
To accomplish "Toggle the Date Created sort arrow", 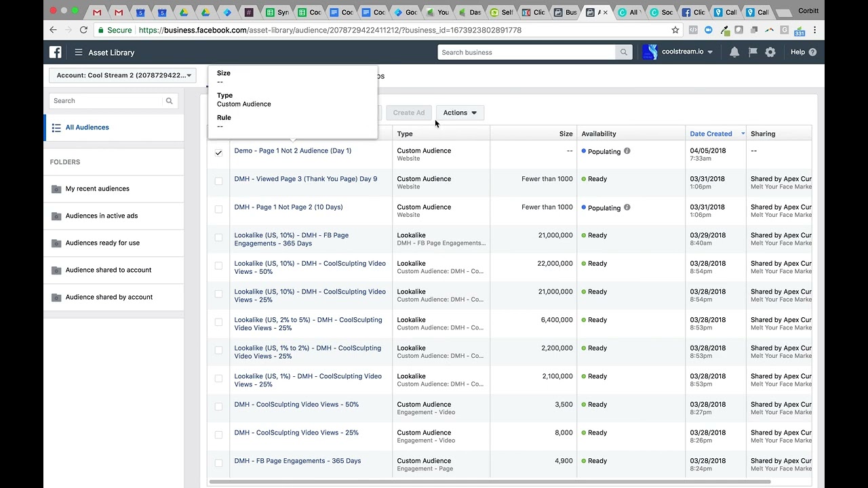I will [743, 134].
